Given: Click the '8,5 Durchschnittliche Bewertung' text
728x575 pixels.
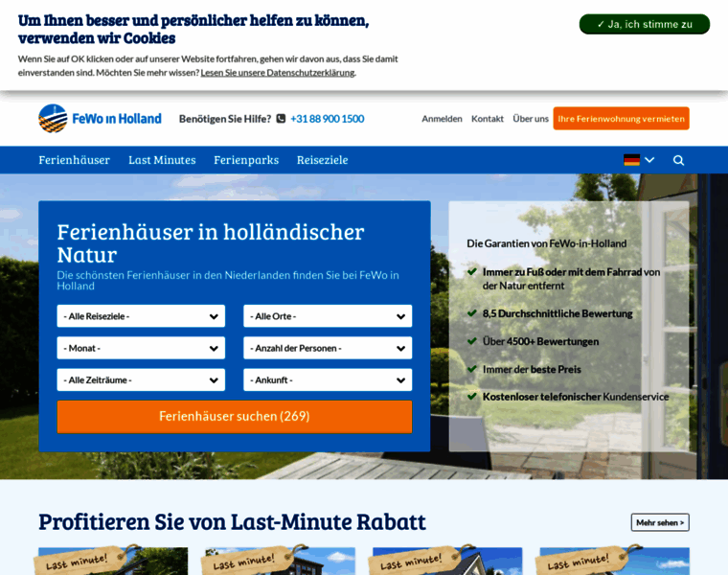Looking at the screenshot, I should click(x=557, y=314).
